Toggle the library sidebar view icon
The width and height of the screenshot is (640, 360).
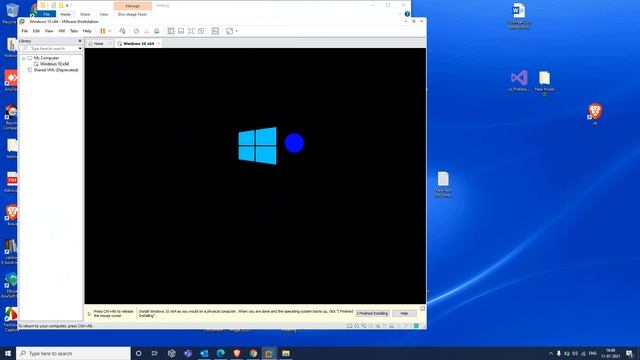coord(171,31)
